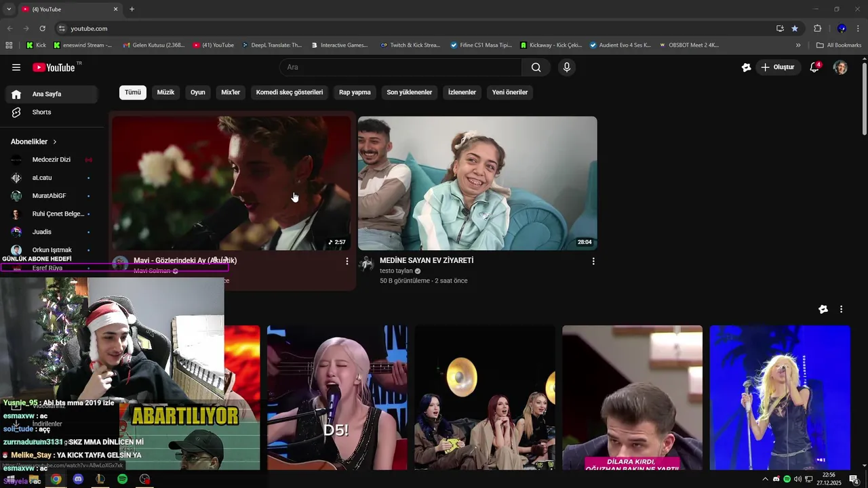Image resolution: width=868 pixels, height=488 pixels.
Task: Open the Kick bookmark
Action: pos(36,45)
